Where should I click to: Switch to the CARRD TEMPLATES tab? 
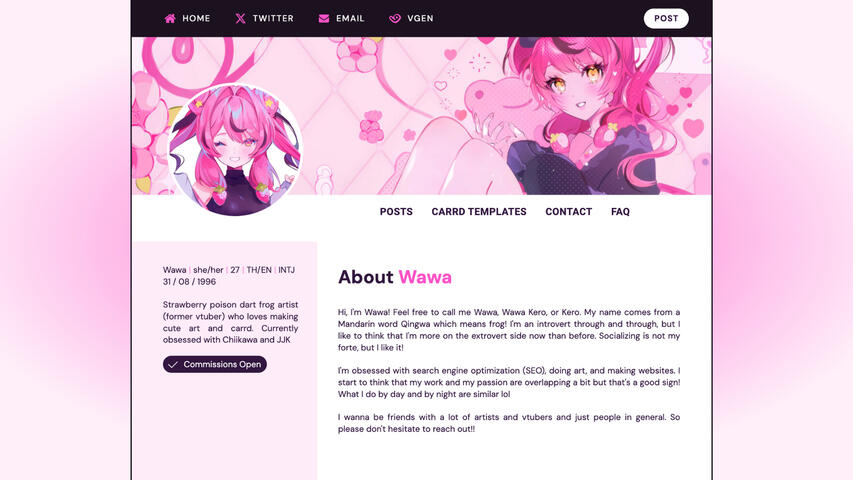[479, 212]
